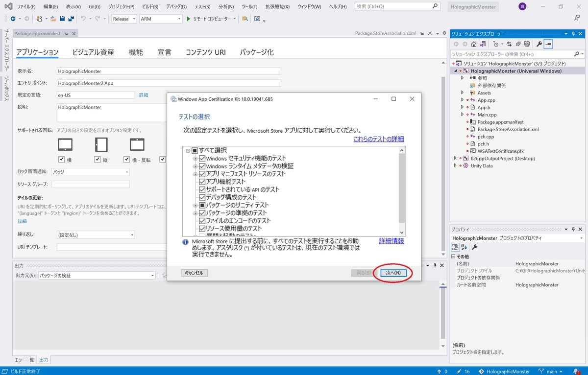Screen dimensions: 588x375
Task: Click the Live Share icon at top right
Action: (577, 18)
